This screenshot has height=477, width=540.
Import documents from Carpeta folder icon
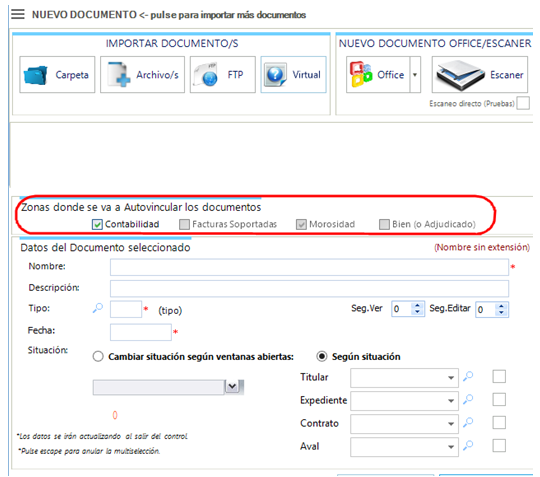[35, 75]
